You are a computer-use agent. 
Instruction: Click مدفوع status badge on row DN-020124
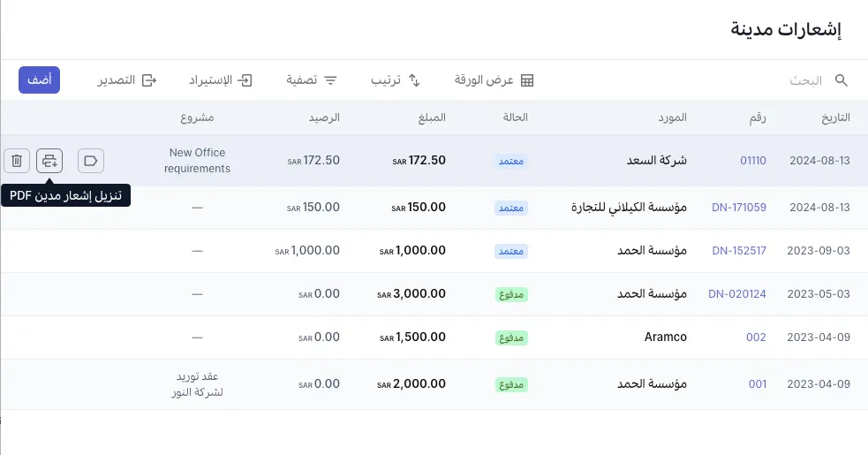[511, 294]
